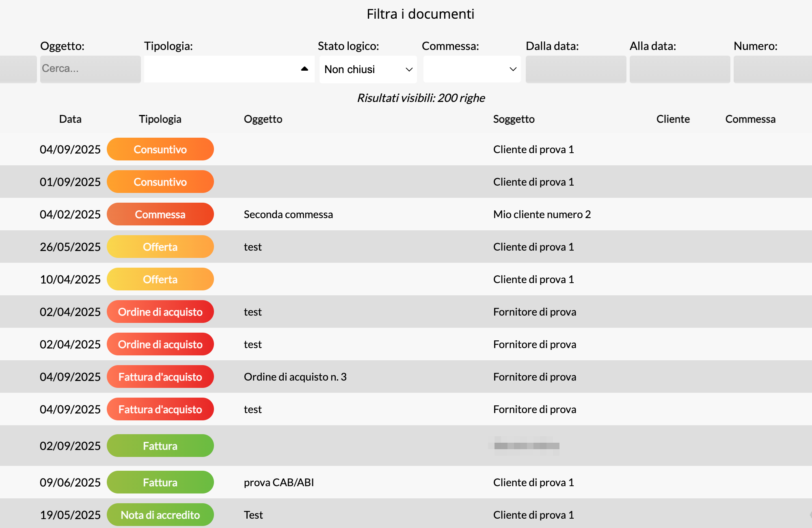Image resolution: width=812 pixels, height=528 pixels.
Task: Click the Fattura badge dated 02/09/2025
Action: (160, 446)
